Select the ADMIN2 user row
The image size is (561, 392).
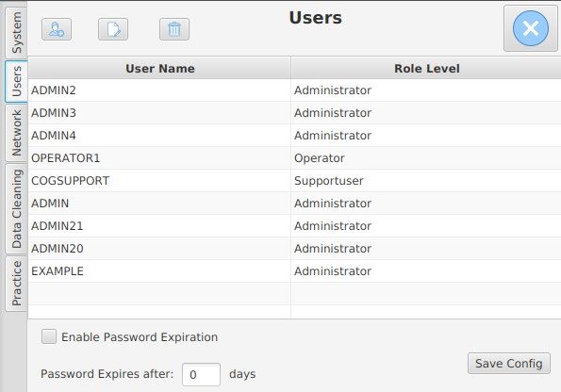[x=294, y=90]
